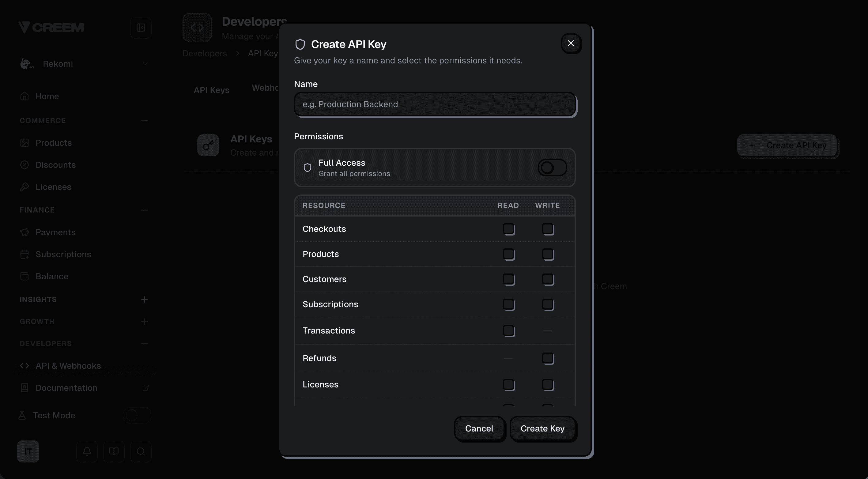The width and height of the screenshot is (868, 479).
Task: Click the Subscriptions calendar icon in sidebar
Action: 25,254
